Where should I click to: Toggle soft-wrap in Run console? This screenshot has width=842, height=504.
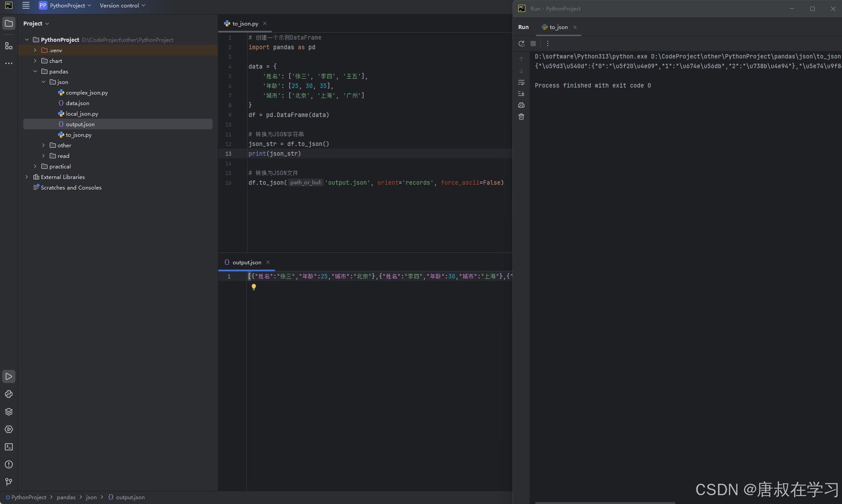pyautogui.click(x=521, y=82)
